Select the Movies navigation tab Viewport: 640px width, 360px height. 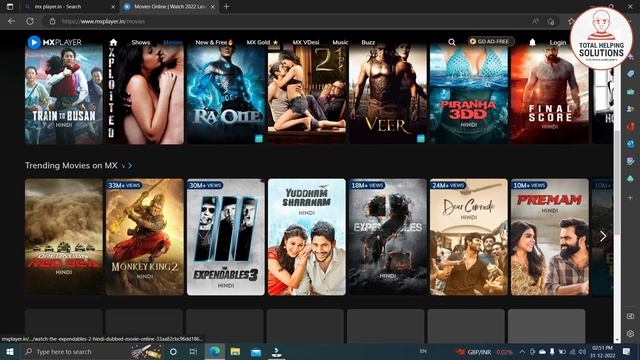coord(173,42)
